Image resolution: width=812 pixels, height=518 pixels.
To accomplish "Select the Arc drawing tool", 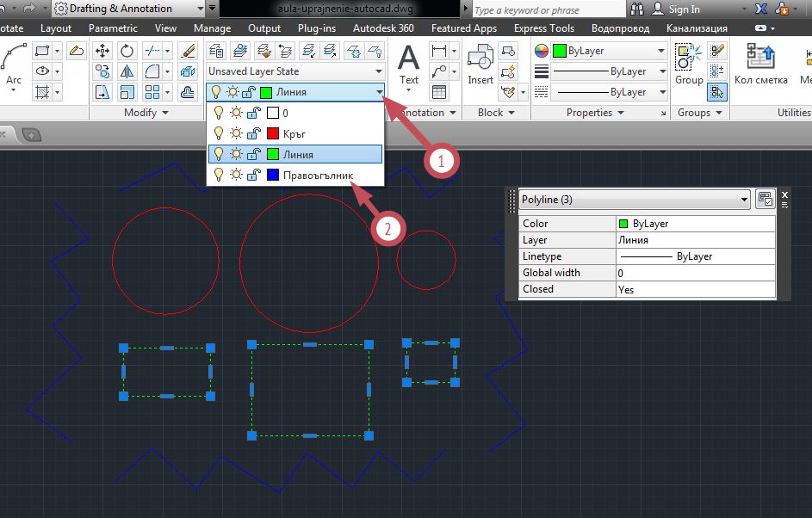I will (x=14, y=67).
